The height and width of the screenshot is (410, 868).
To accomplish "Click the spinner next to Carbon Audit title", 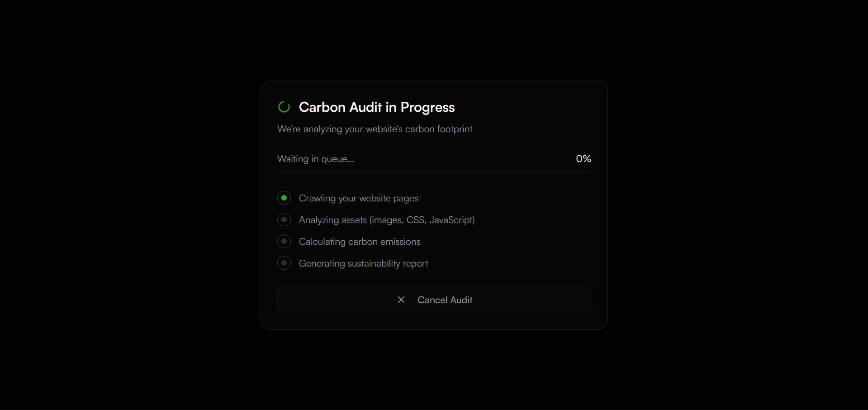I will 284,107.
